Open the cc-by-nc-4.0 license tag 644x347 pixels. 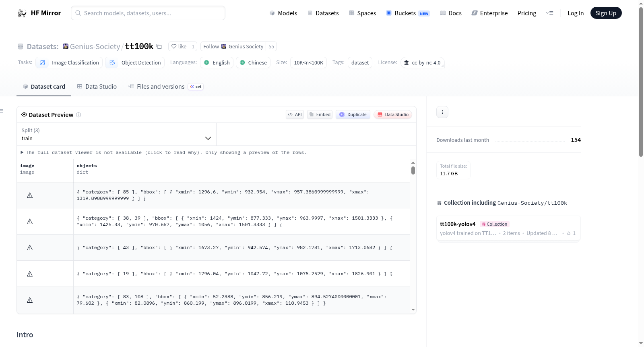(422, 62)
